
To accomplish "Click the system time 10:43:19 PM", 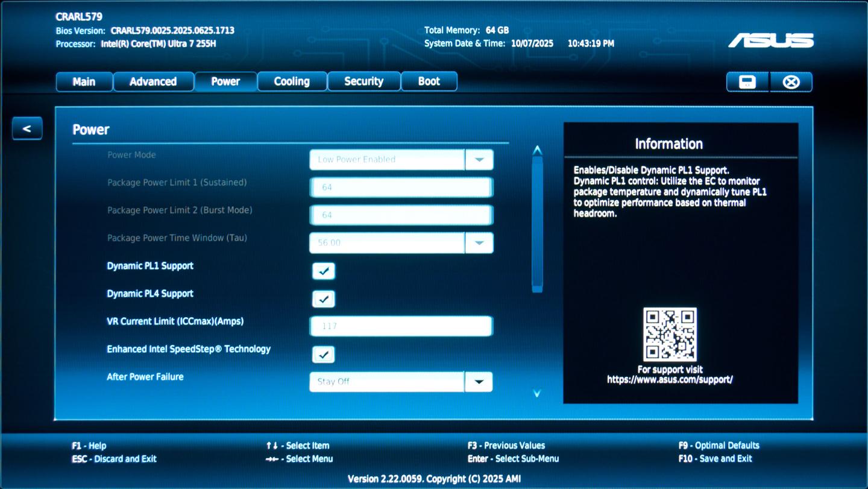I will click(591, 43).
